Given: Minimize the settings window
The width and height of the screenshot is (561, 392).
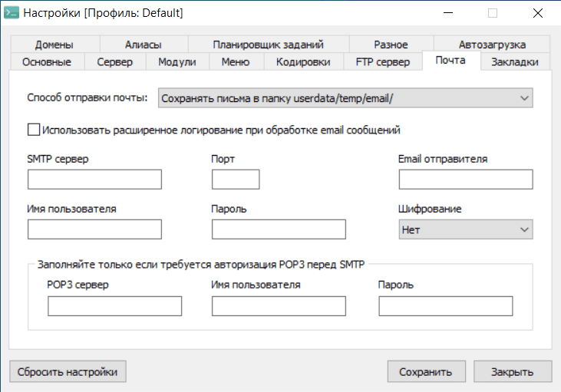Looking at the screenshot, I should [x=450, y=13].
